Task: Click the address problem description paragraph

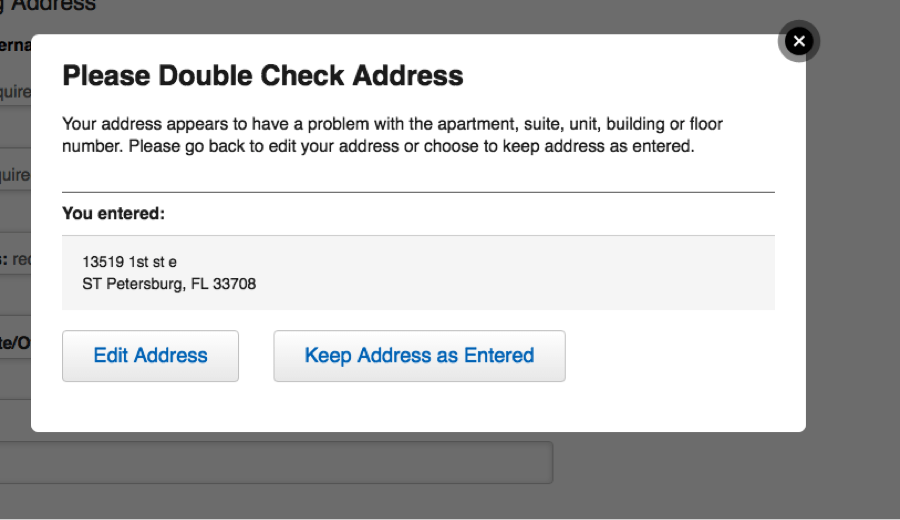Action: 393,135
